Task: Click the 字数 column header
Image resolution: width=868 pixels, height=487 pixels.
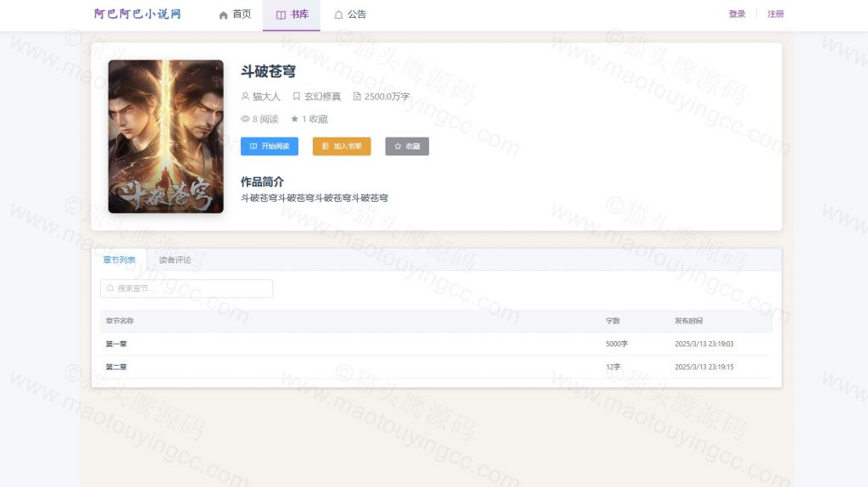Action: click(x=613, y=321)
